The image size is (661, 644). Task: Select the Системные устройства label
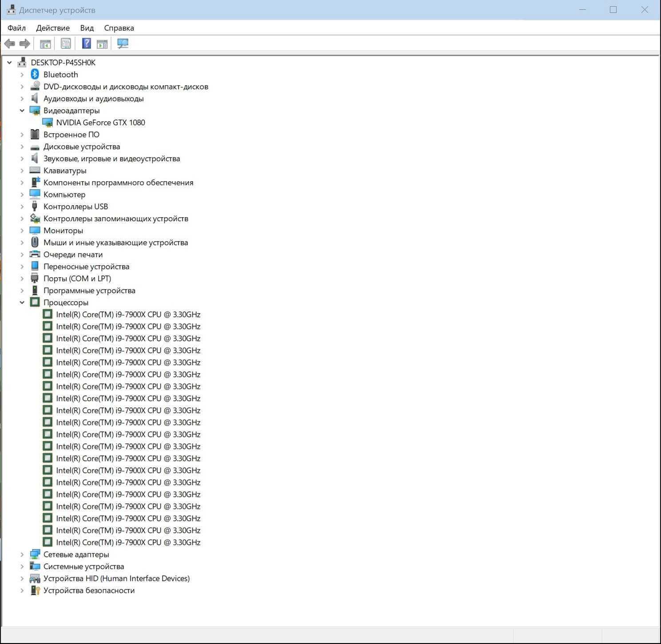[84, 566]
